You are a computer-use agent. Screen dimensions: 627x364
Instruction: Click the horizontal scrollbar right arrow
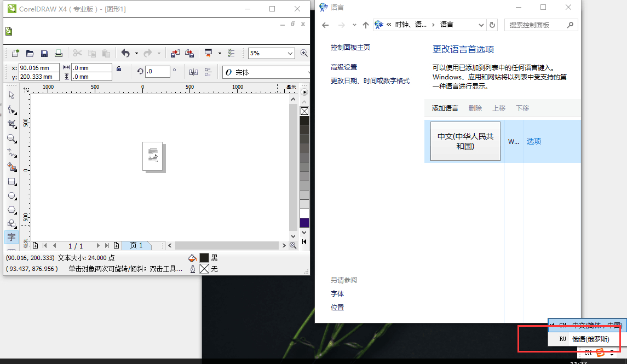point(284,245)
